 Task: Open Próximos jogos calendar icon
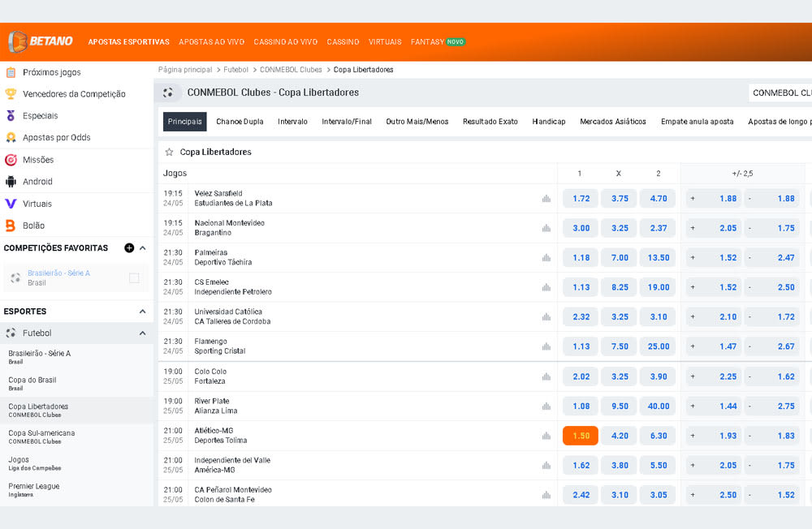[x=11, y=72]
